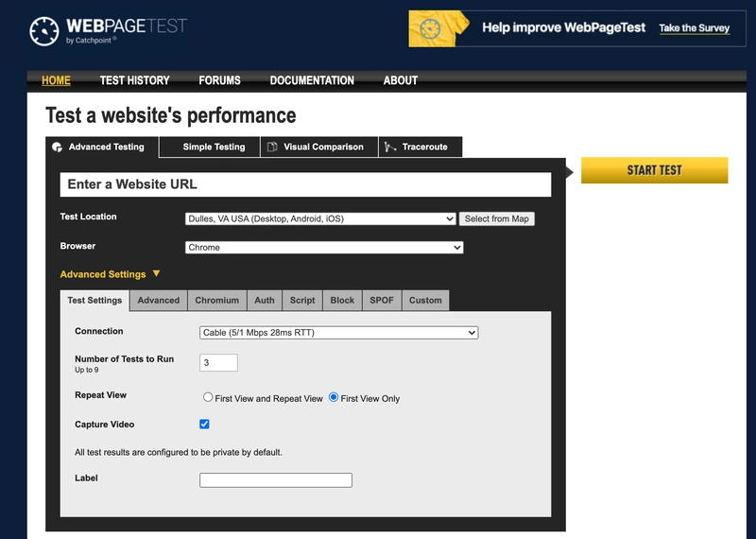Click the Repeat View label
The height and width of the screenshot is (539, 756).
tap(101, 395)
